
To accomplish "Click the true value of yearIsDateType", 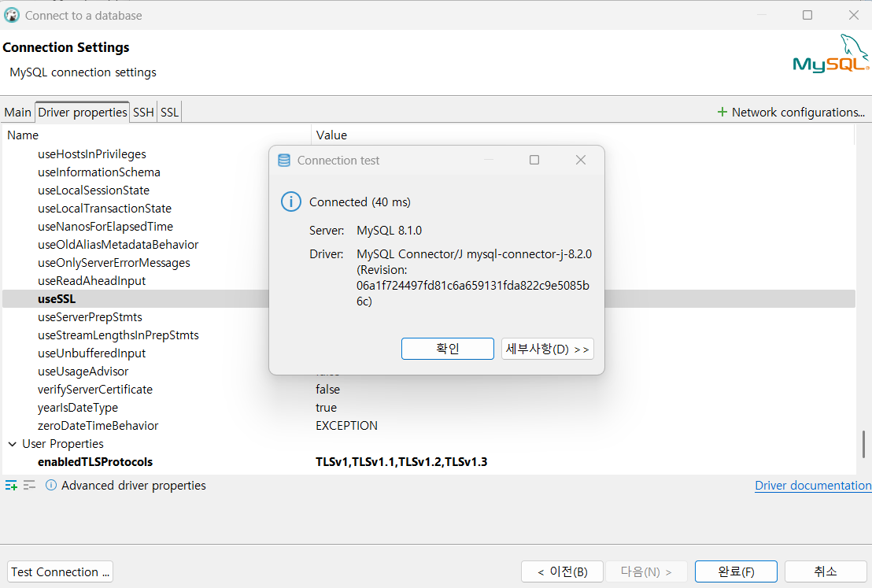I will [x=327, y=408].
